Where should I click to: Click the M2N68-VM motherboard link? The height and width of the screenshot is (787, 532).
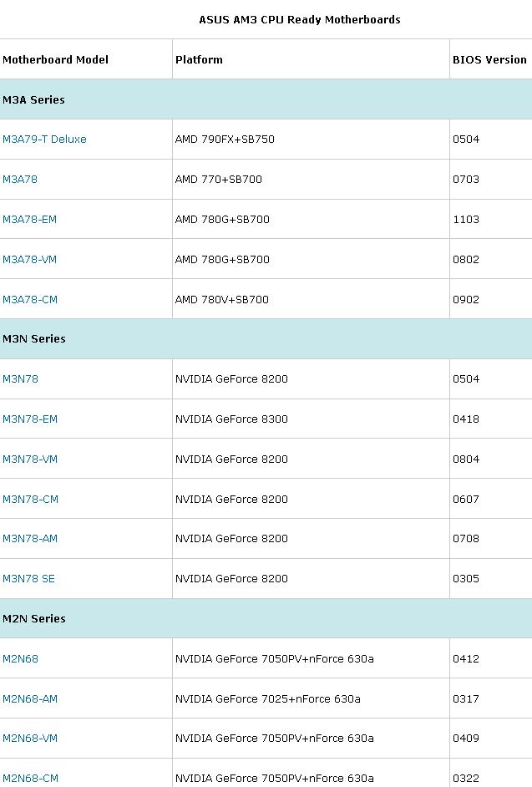point(29,739)
